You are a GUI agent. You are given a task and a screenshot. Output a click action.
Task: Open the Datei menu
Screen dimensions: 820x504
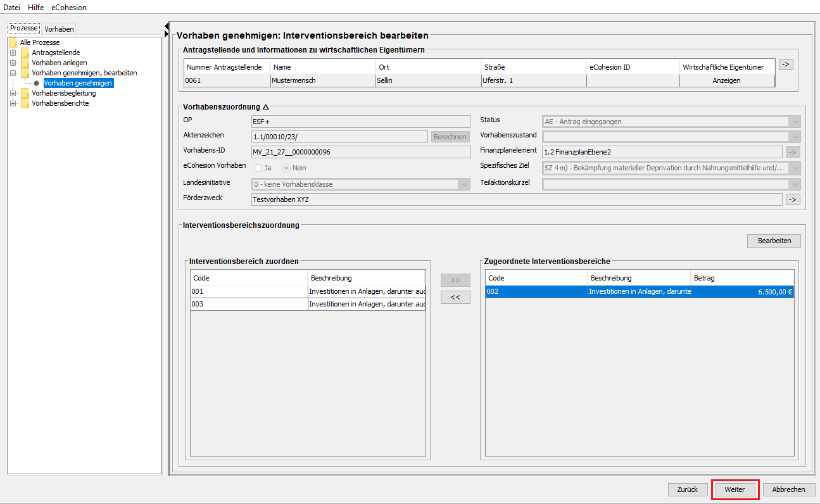(12, 8)
